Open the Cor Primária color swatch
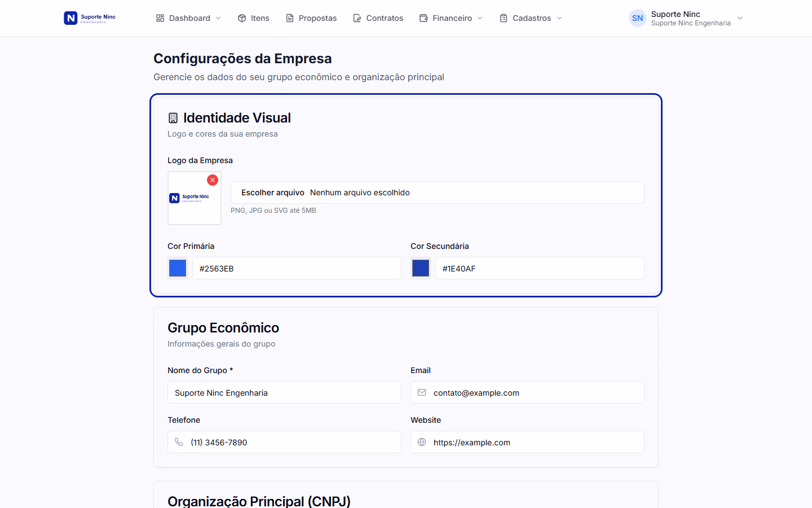 coord(178,268)
